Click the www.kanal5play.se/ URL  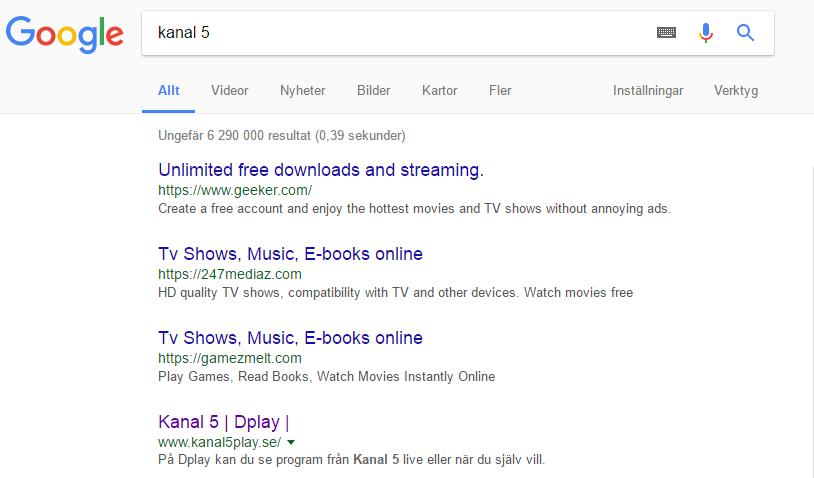click(220, 442)
